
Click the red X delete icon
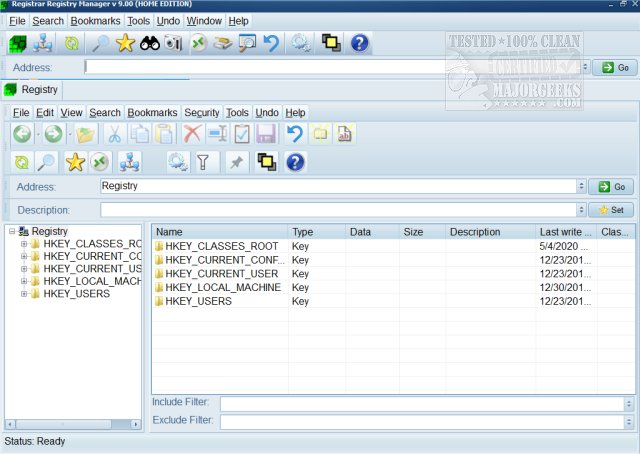click(192, 134)
